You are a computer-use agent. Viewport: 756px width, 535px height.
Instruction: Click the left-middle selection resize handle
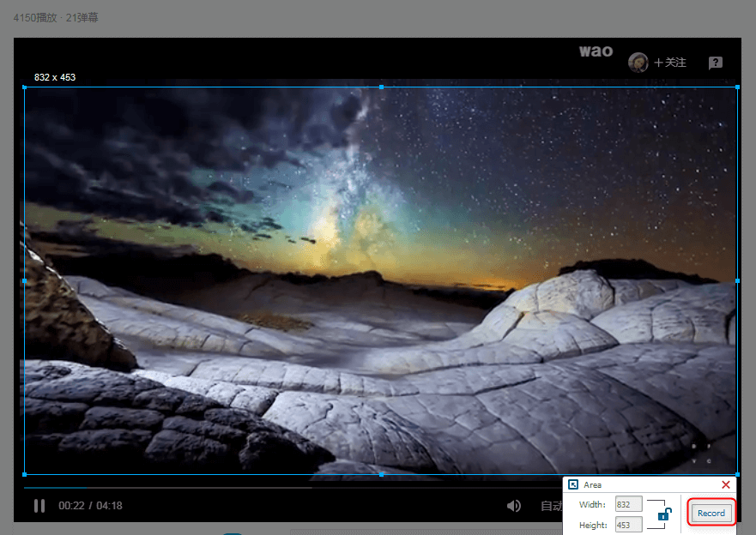click(x=25, y=280)
